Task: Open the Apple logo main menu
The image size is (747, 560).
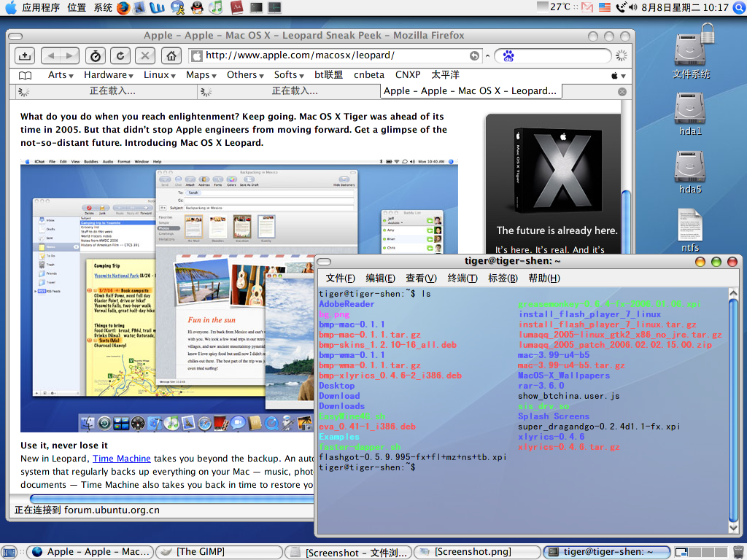Action: tap(10, 7)
